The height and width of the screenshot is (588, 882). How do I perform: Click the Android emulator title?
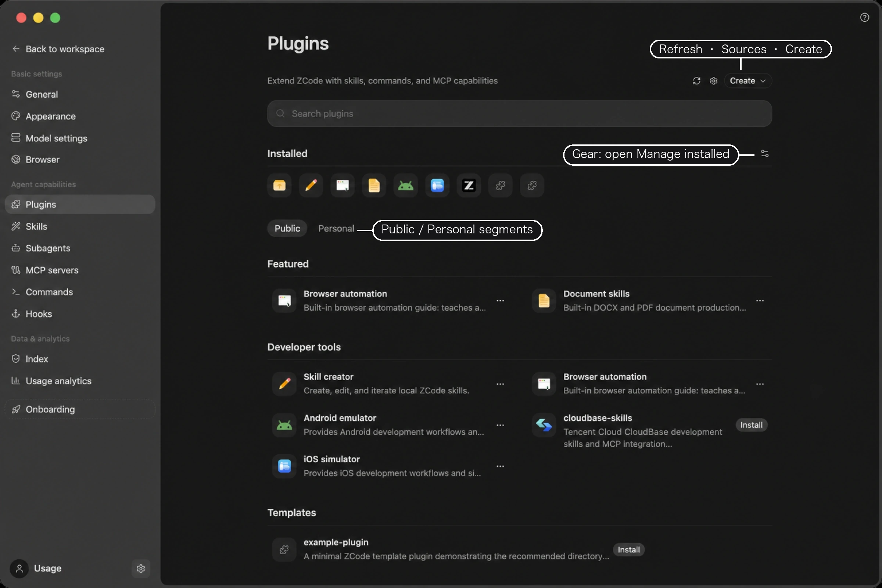(340, 418)
